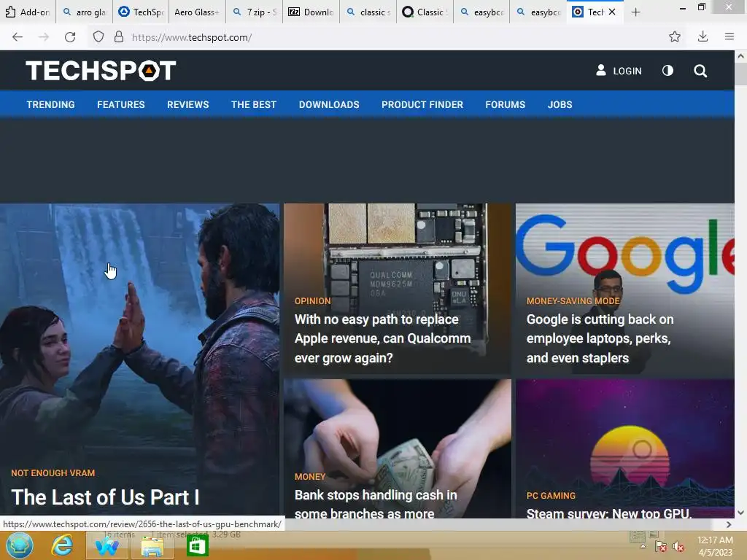Open the tracking protection shield icon

98,37
